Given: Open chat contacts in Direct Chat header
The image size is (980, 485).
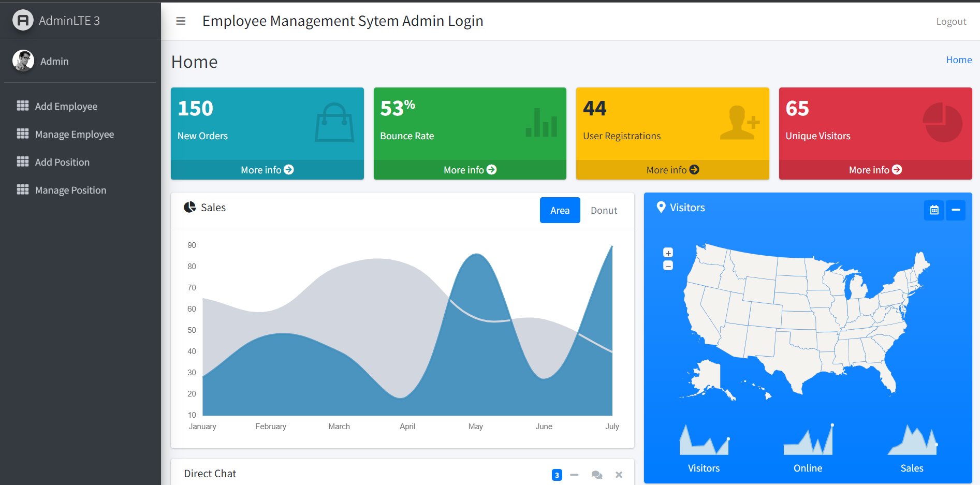Looking at the screenshot, I should (596, 474).
